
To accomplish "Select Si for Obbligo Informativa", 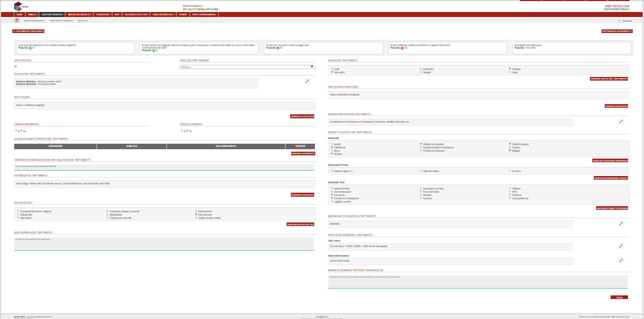I will pos(16,131).
